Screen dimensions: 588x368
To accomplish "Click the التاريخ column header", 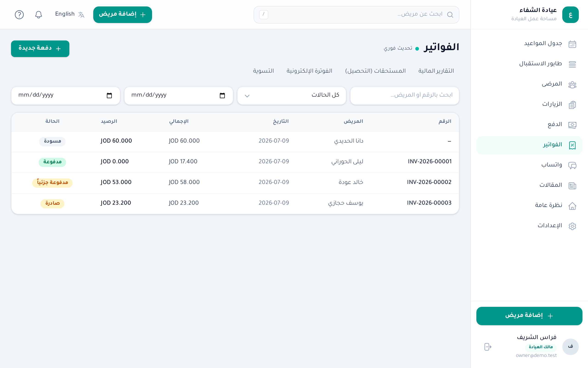I will 281,121.
